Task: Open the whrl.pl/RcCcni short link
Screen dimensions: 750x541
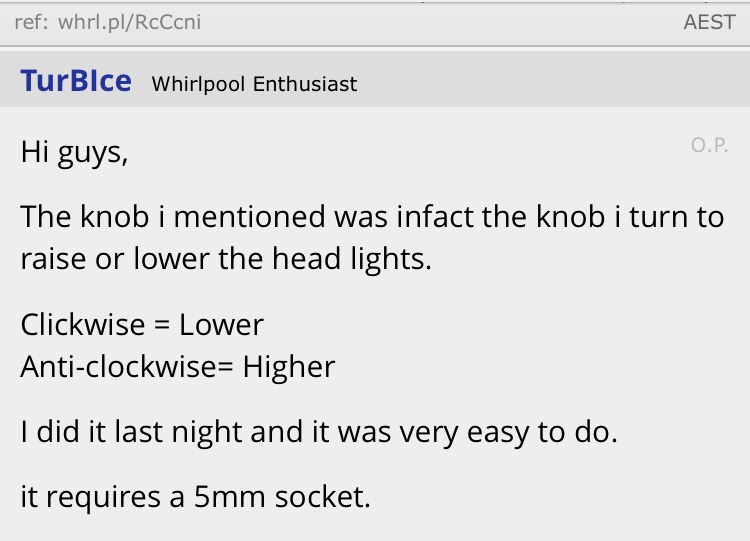Action: pyautogui.click(x=129, y=22)
